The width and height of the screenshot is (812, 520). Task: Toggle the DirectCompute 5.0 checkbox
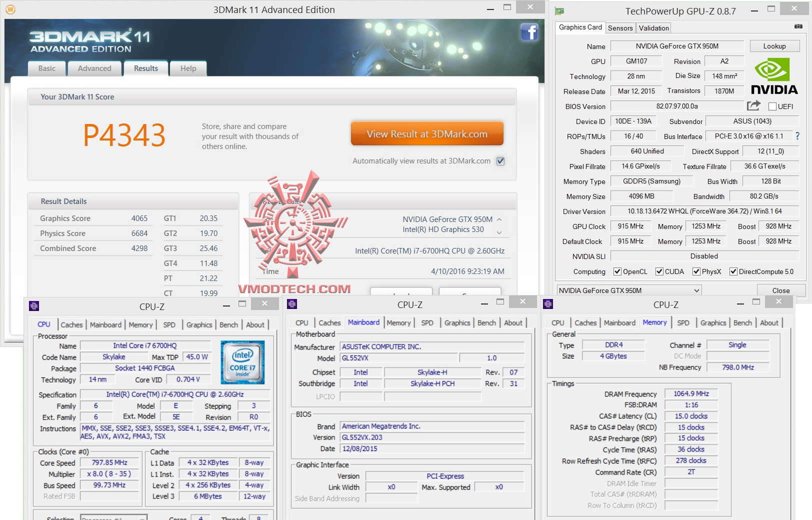(733, 271)
